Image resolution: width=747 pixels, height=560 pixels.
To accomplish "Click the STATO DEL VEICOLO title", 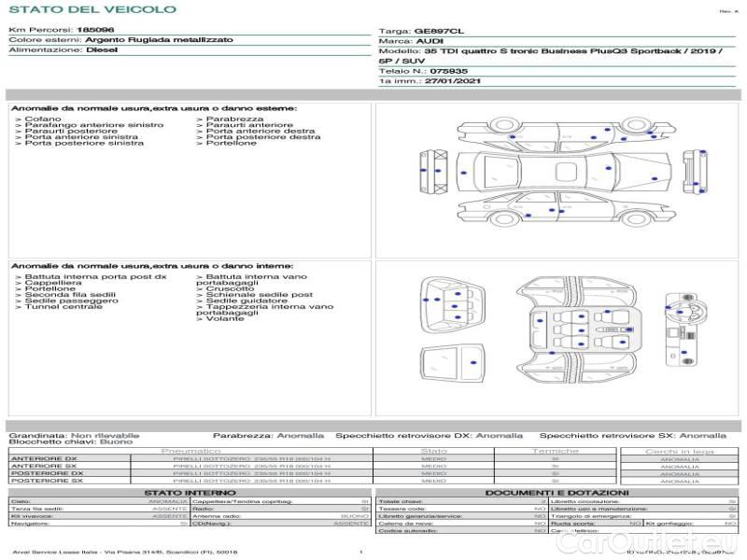I will 92,9.
